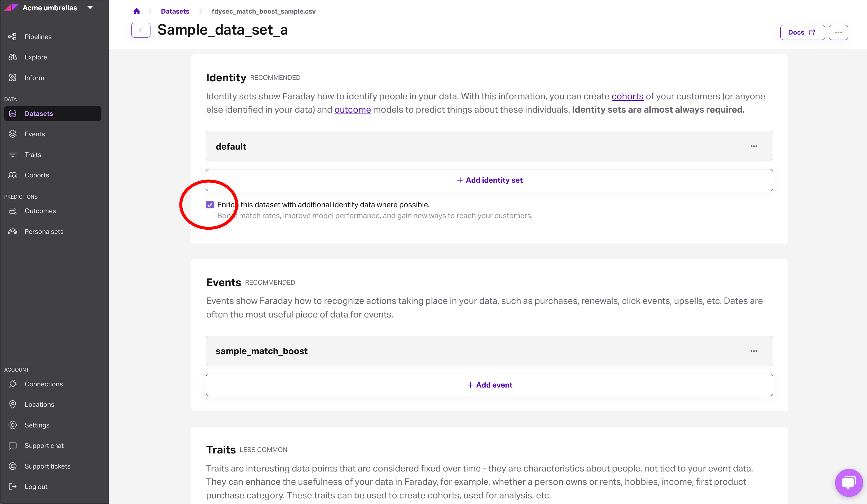Open Outcomes in the sidebar
This screenshot has height=504, width=867.
point(40,211)
